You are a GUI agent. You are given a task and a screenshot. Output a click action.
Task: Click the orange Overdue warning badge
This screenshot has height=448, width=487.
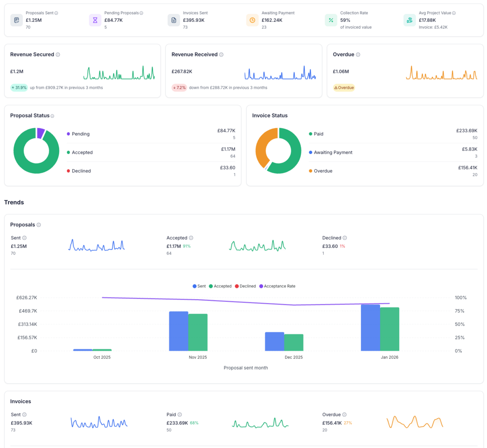tap(344, 87)
